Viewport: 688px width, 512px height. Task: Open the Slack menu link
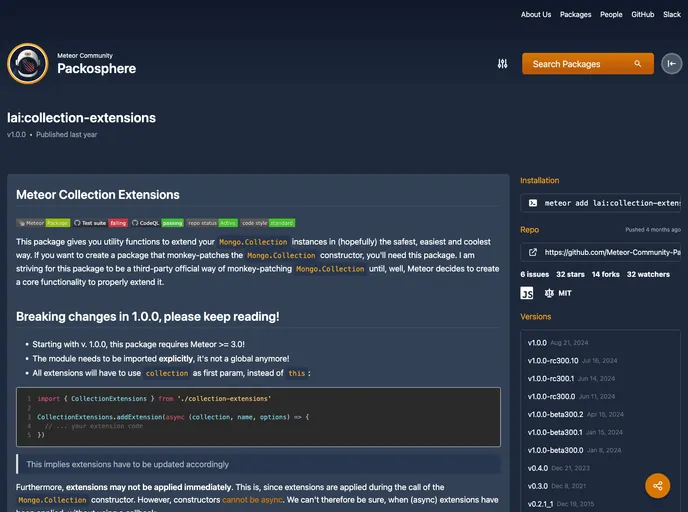[x=671, y=14]
